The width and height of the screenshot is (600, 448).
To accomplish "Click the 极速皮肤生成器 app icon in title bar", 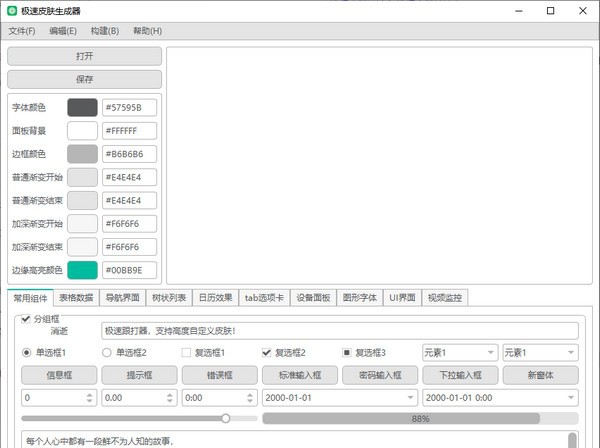I will coord(12,11).
